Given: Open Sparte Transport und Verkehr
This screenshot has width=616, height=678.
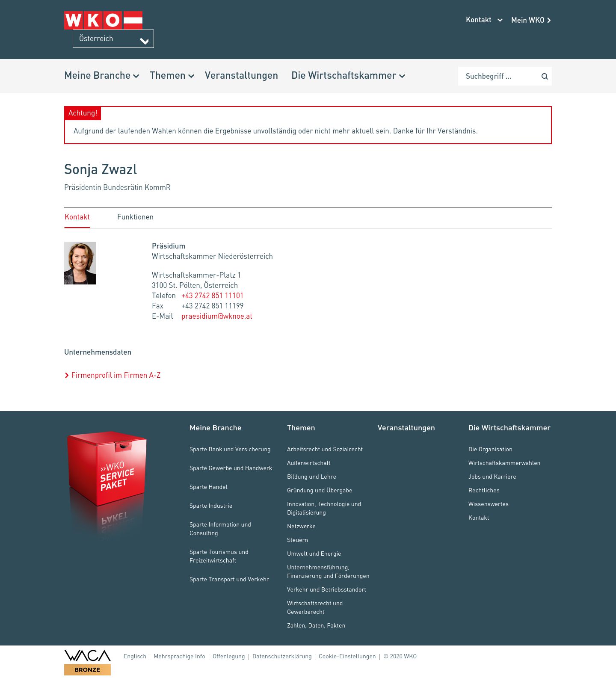Looking at the screenshot, I should coord(229,579).
